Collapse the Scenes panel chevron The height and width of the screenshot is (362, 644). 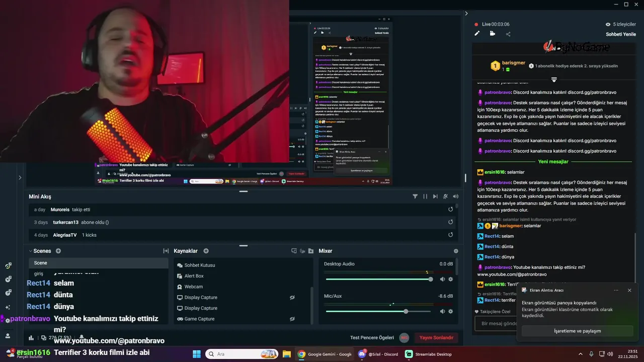pos(30,251)
